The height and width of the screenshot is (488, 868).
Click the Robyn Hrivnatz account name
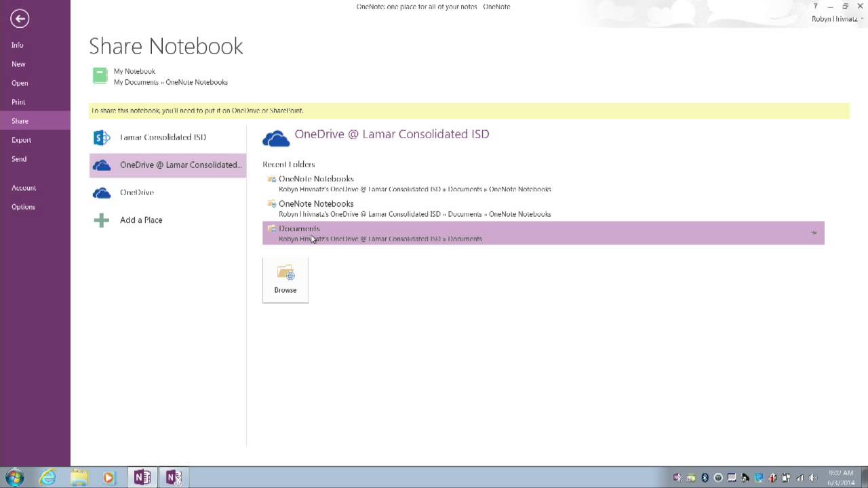point(834,19)
